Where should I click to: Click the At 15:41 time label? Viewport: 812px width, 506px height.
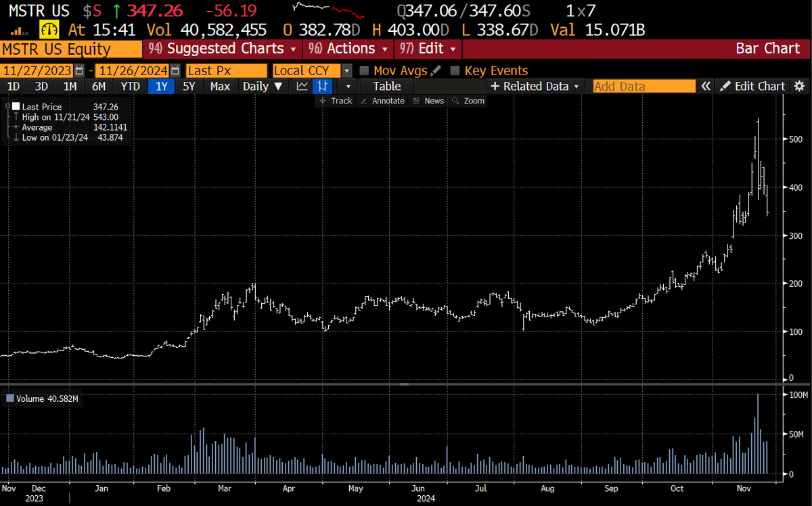[x=101, y=30]
